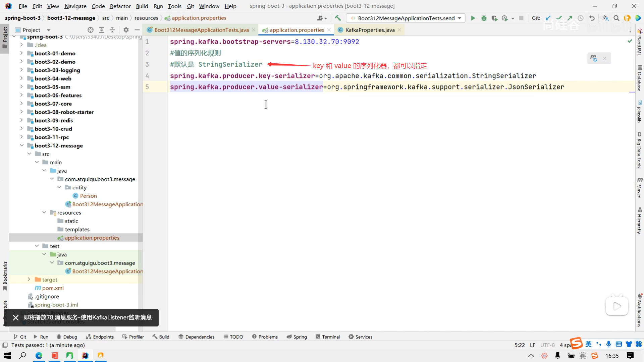
Task: Open the Problems tool window
Action: click(265, 337)
